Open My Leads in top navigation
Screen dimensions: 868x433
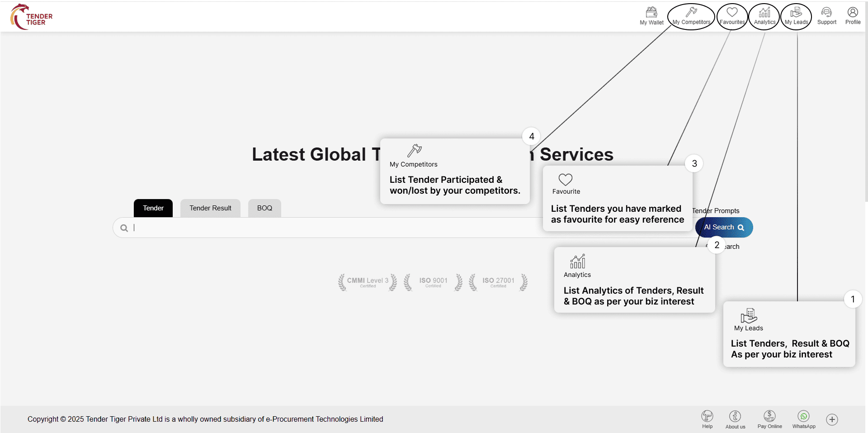tap(796, 16)
